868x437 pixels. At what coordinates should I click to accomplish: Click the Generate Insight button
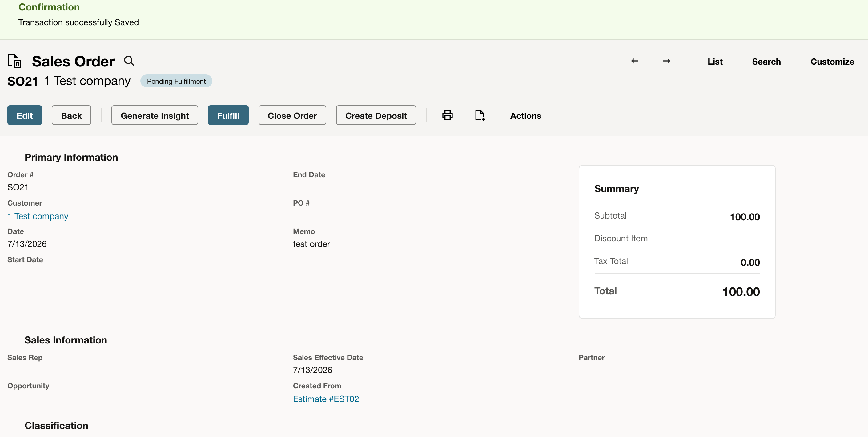pos(155,115)
